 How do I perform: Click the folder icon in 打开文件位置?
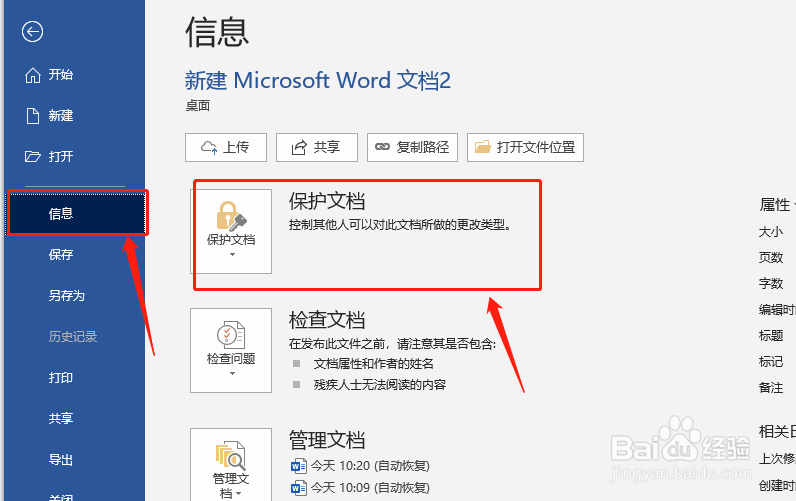pos(483,147)
